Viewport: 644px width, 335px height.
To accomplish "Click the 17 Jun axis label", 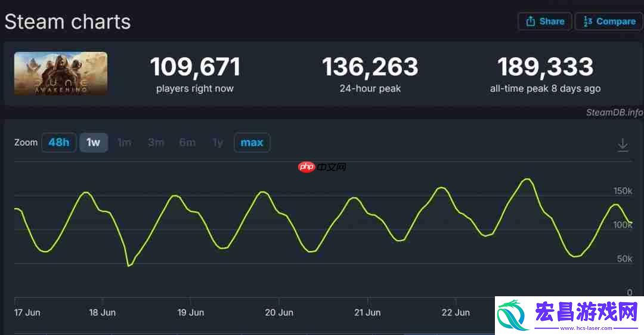I will click(x=27, y=312).
